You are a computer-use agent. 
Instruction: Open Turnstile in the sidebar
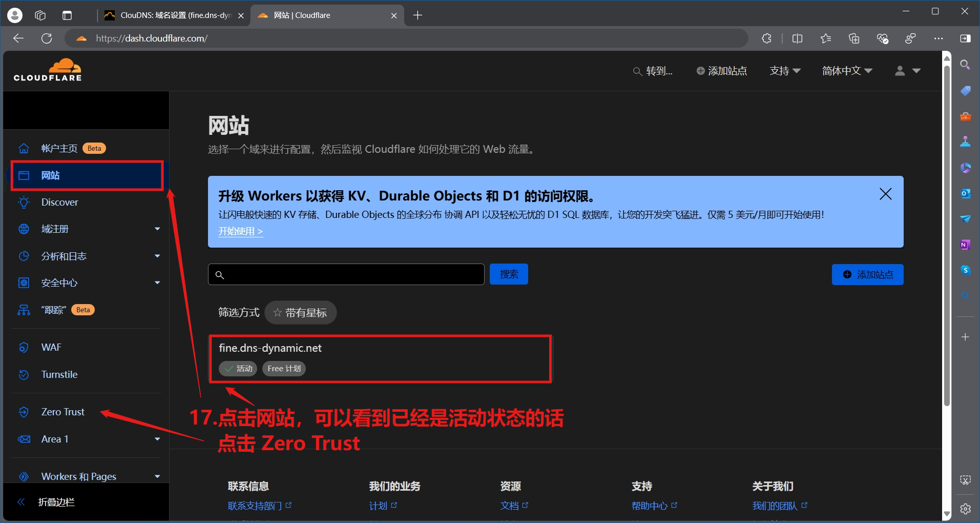tap(59, 374)
